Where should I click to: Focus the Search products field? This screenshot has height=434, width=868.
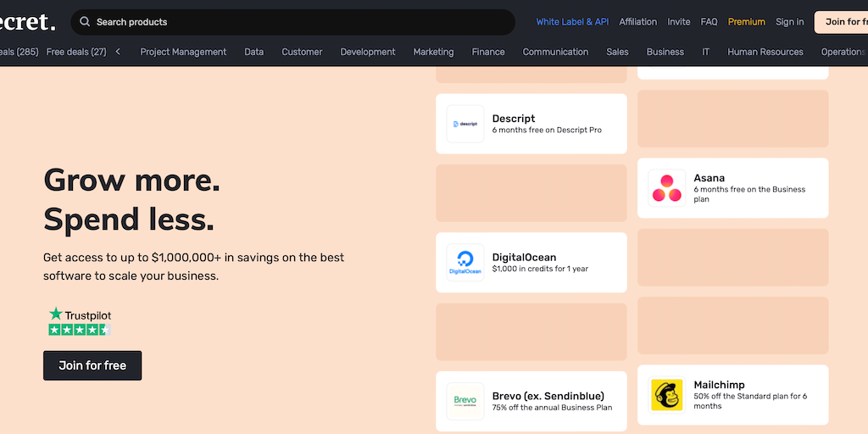pyautogui.click(x=297, y=22)
